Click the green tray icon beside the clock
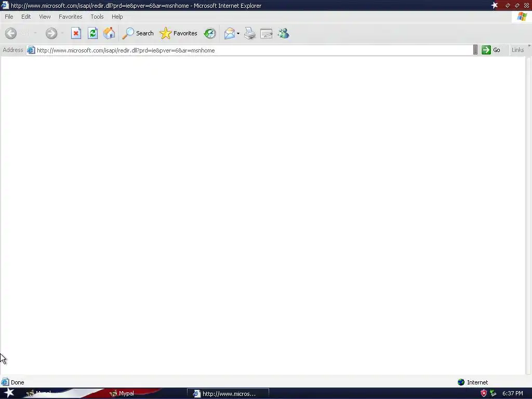 [494, 393]
